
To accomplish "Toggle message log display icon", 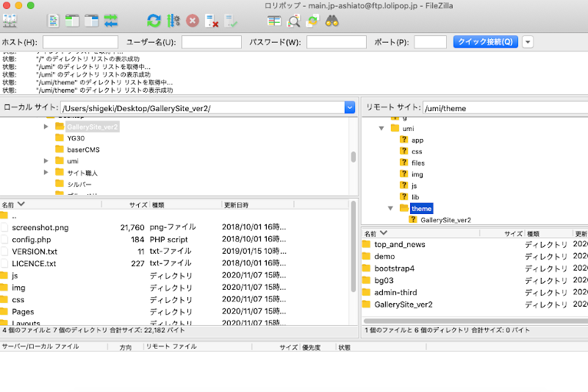I will pos(54,21).
